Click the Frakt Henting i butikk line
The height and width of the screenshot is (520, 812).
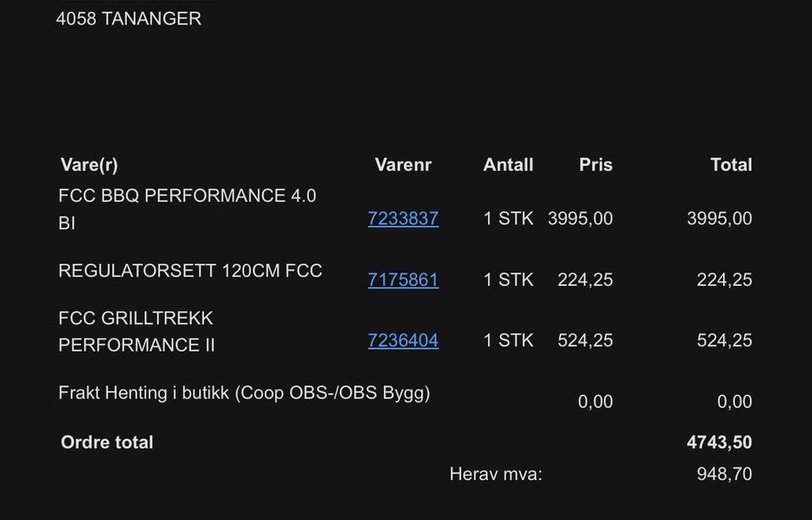pos(244,392)
